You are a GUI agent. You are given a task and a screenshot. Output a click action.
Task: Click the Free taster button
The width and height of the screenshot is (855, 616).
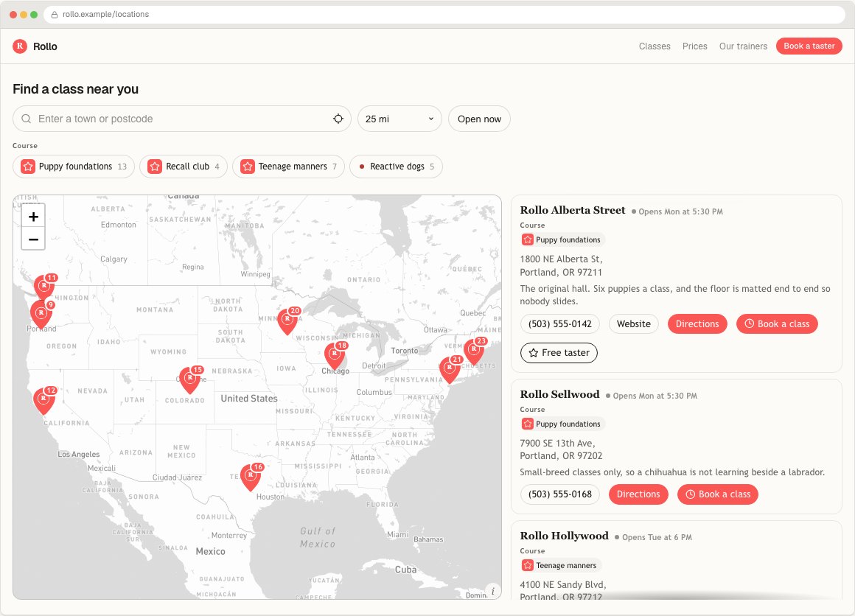tap(559, 353)
